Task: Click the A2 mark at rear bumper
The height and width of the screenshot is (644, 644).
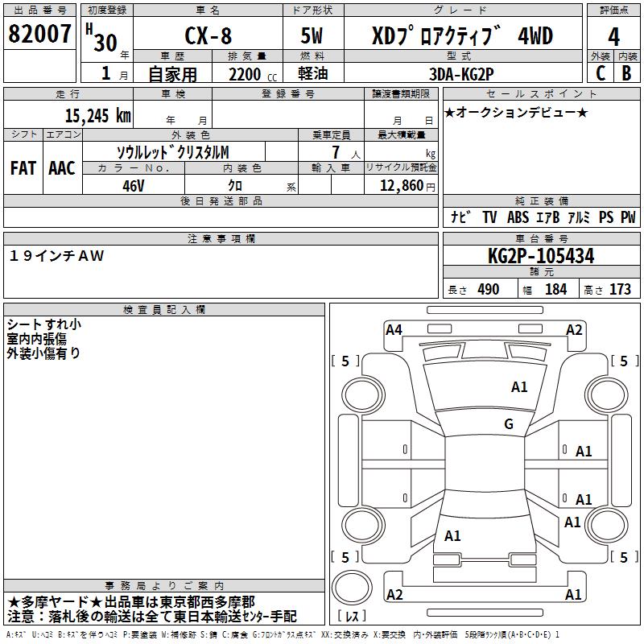Action: 394,594
